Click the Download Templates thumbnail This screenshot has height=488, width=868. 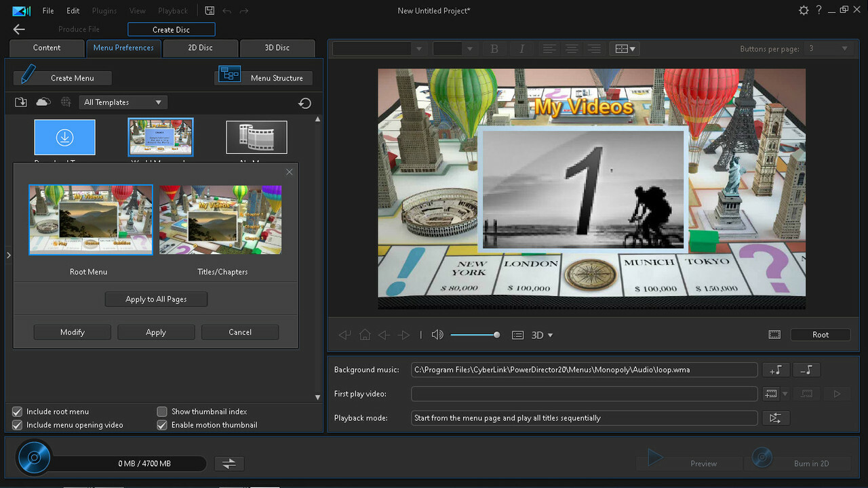(64, 137)
